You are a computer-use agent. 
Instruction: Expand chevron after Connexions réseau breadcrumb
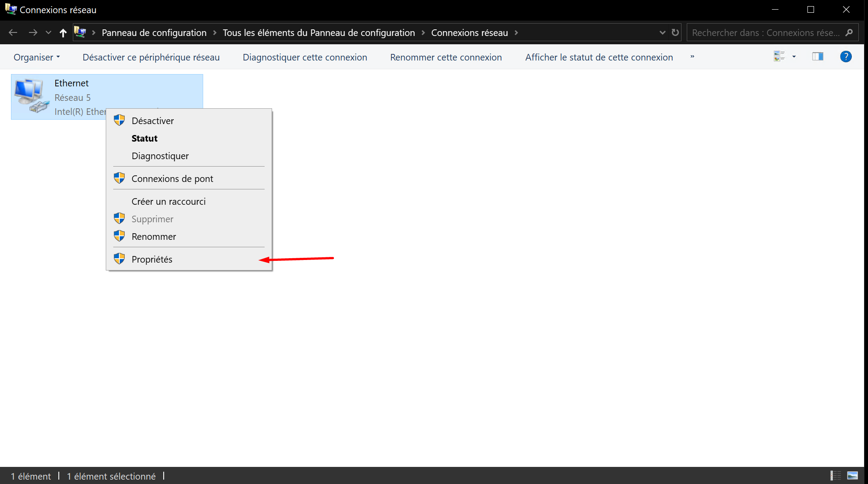pyautogui.click(x=516, y=32)
